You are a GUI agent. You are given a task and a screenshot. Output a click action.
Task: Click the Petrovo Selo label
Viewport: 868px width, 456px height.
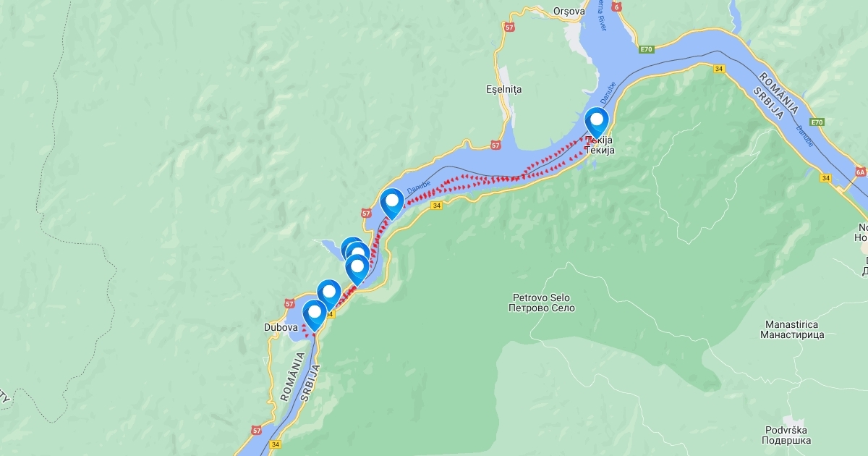click(542, 303)
